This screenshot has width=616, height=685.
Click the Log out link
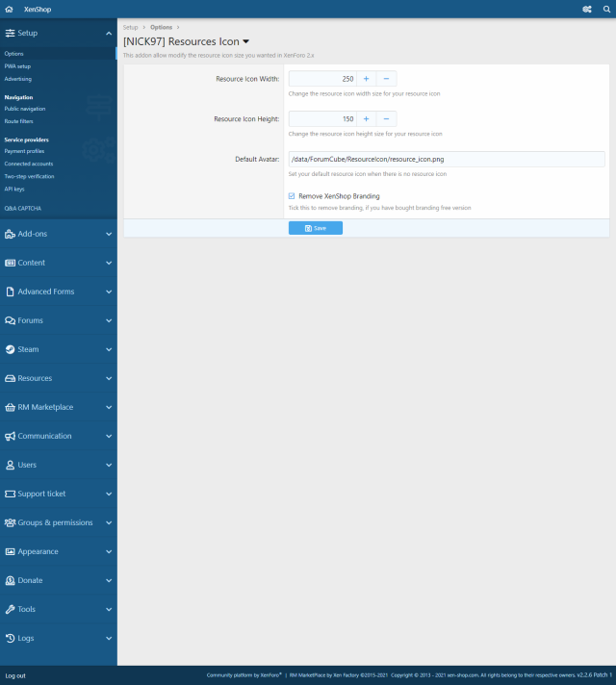click(x=15, y=675)
